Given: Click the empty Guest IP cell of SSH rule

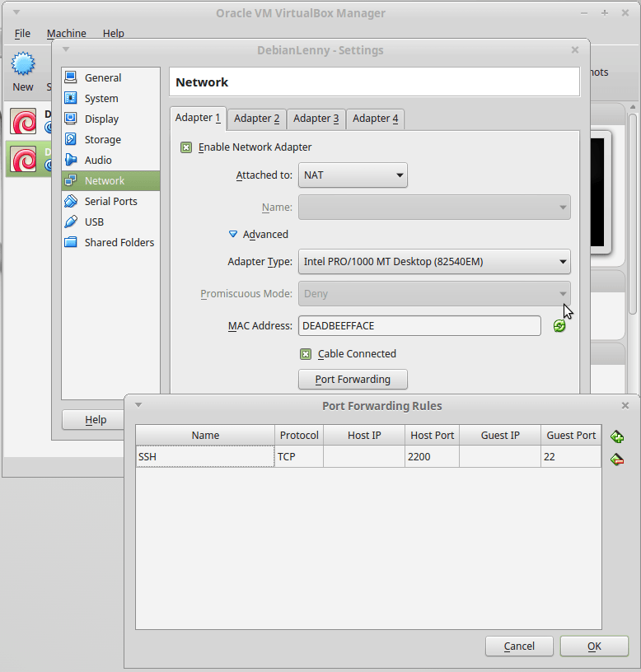Looking at the screenshot, I should pos(500,456).
